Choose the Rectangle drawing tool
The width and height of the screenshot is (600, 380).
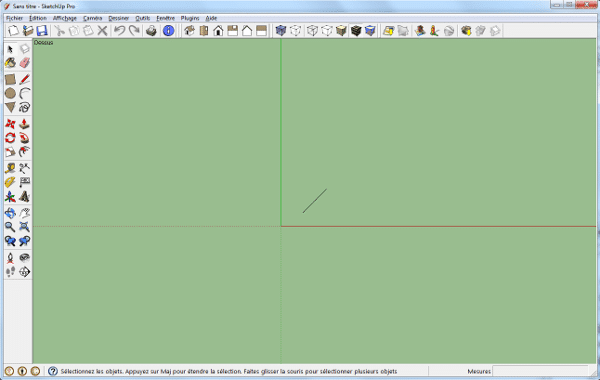coord(10,79)
